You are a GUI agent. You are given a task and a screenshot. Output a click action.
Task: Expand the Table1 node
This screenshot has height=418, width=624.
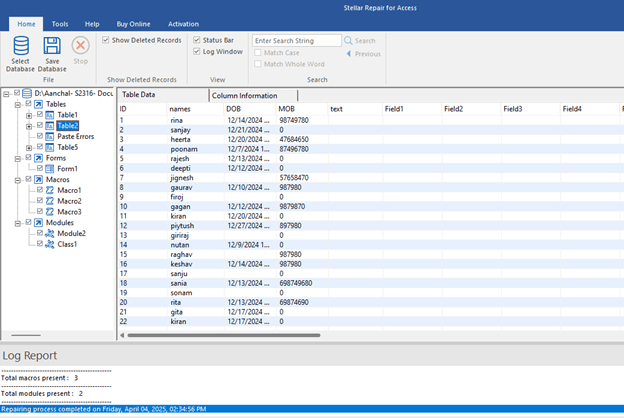(29, 115)
